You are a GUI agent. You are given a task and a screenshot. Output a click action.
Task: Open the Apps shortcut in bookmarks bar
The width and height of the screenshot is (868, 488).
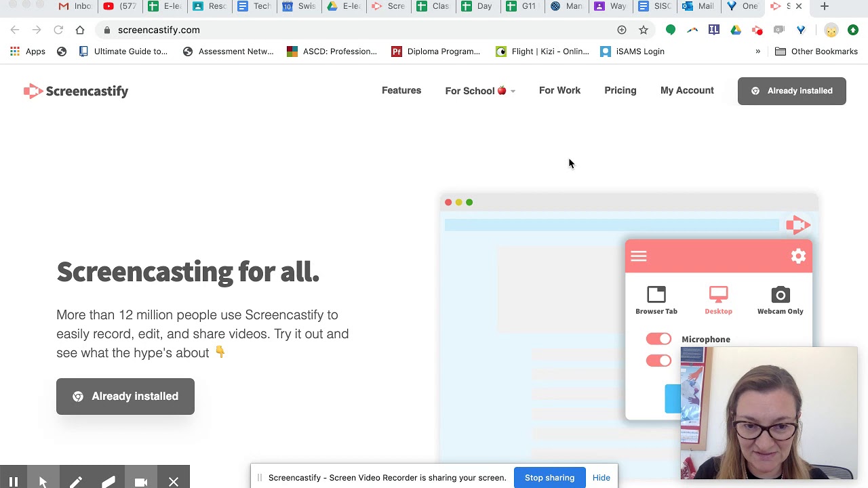(x=28, y=52)
